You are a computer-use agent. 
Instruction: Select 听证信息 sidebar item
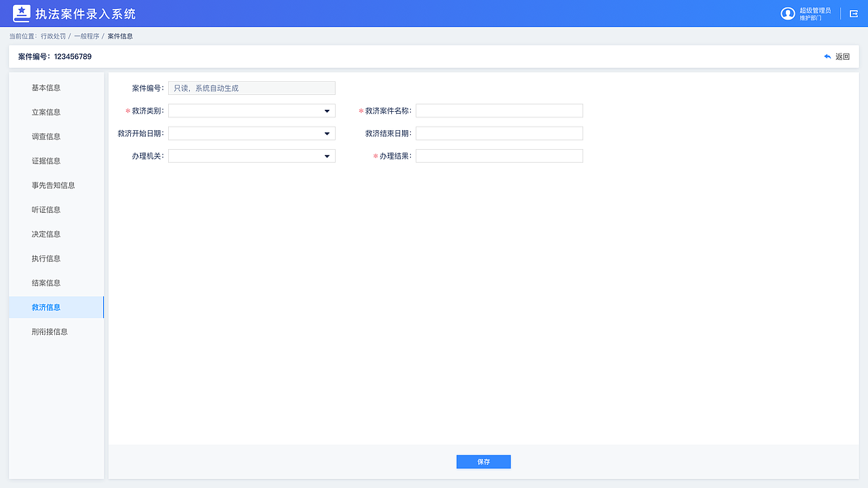pyautogui.click(x=56, y=209)
